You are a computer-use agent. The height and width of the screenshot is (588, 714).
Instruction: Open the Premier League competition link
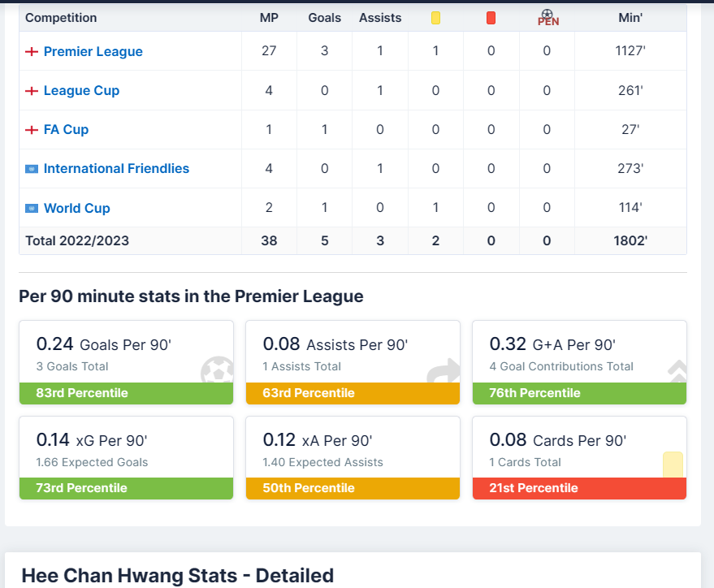93,52
